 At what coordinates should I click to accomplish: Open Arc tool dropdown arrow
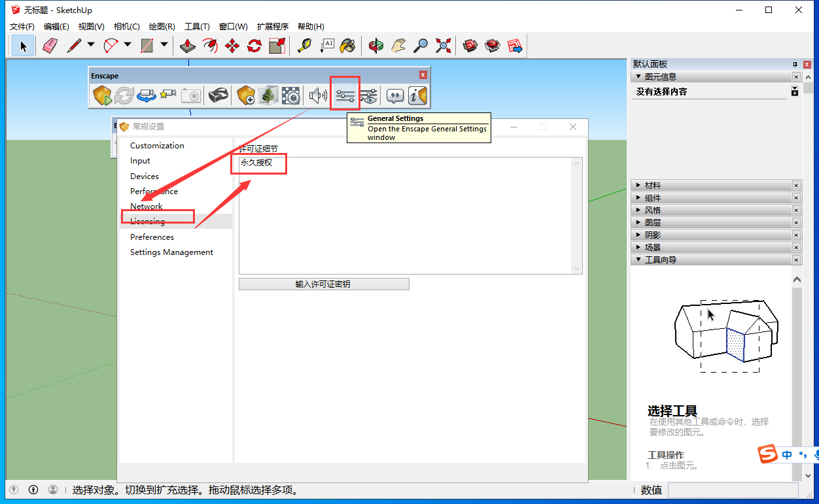pyautogui.click(x=128, y=45)
